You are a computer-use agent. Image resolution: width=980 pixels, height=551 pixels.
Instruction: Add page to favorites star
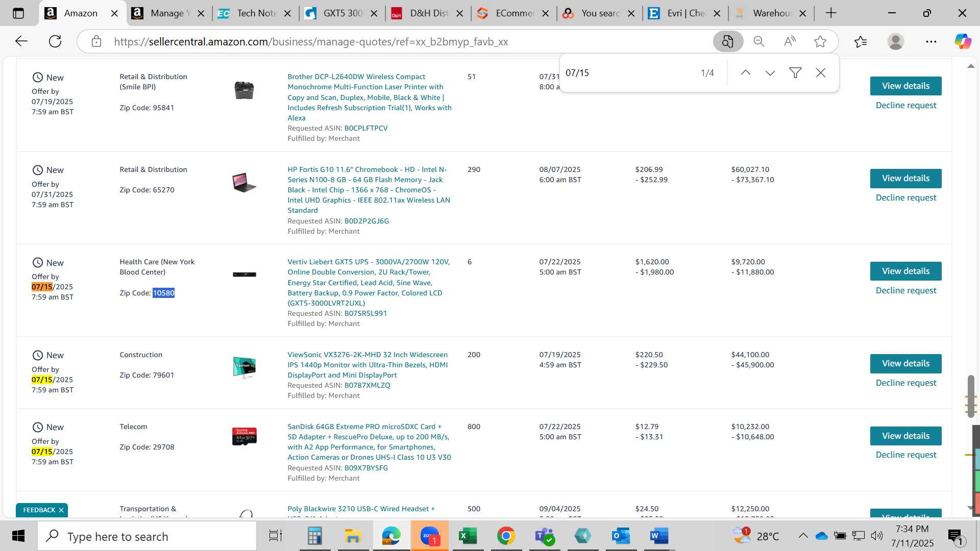pyautogui.click(x=820, y=41)
